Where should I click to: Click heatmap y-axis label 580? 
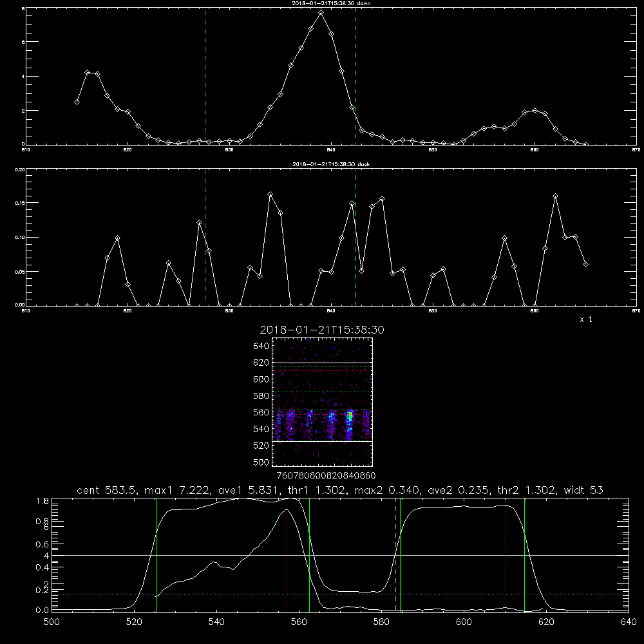[x=261, y=396]
